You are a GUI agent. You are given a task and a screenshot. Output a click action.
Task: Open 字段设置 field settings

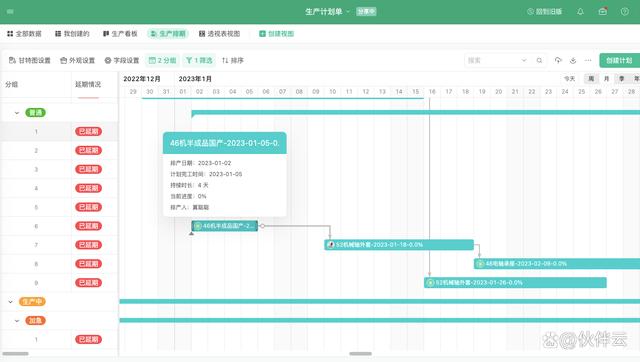point(122,60)
